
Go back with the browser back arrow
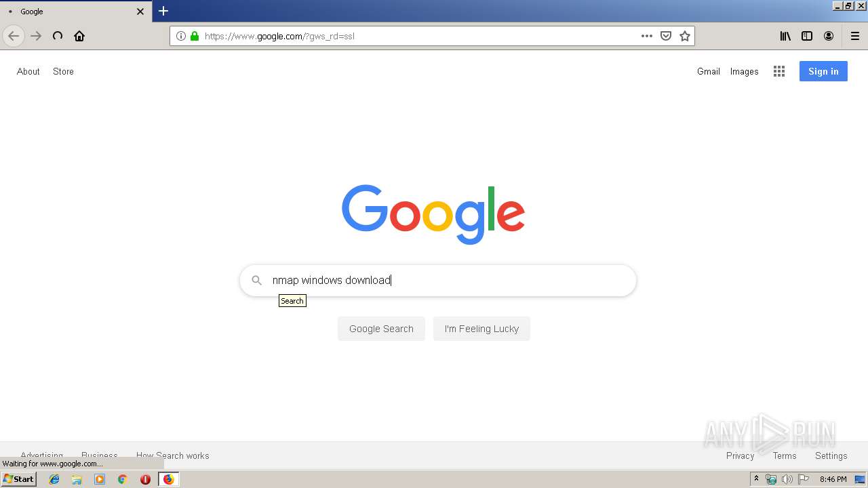click(14, 36)
